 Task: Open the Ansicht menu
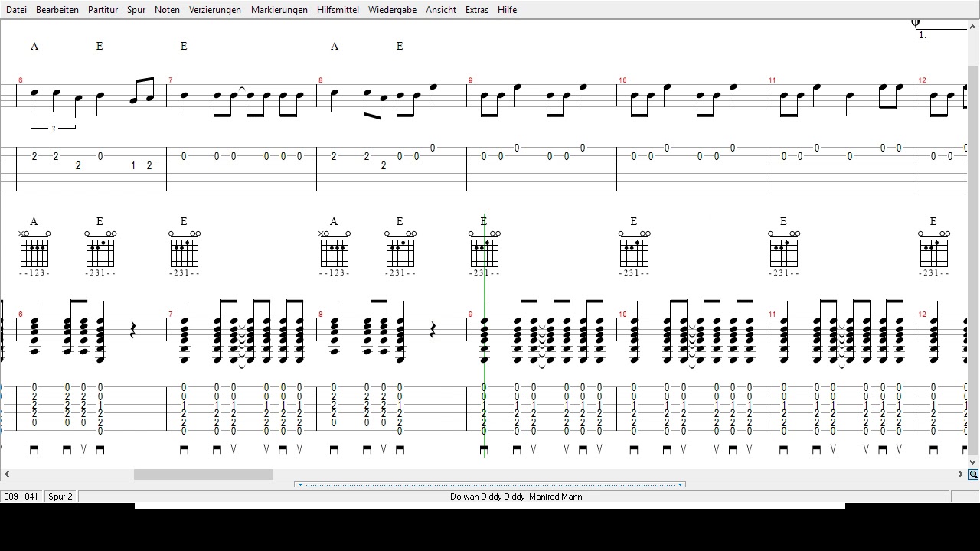tap(441, 10)
